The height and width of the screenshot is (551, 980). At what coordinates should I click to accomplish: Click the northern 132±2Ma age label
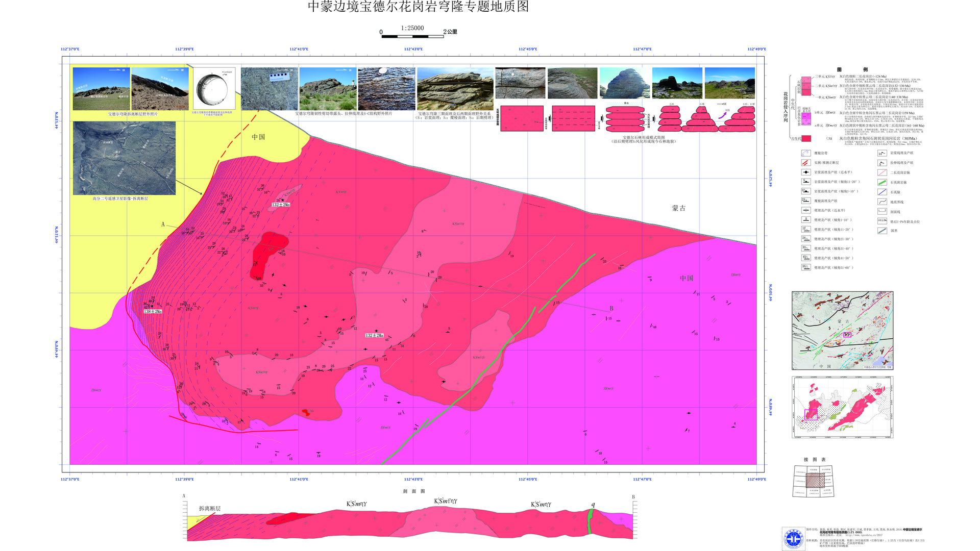[281, 205]
